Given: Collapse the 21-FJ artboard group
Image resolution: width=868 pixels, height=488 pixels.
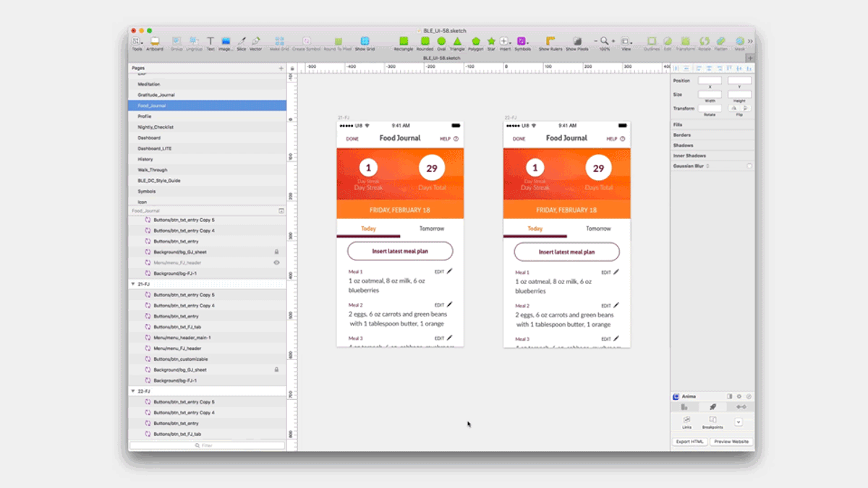Looking at the screenshot, I should tap(133, 284).
